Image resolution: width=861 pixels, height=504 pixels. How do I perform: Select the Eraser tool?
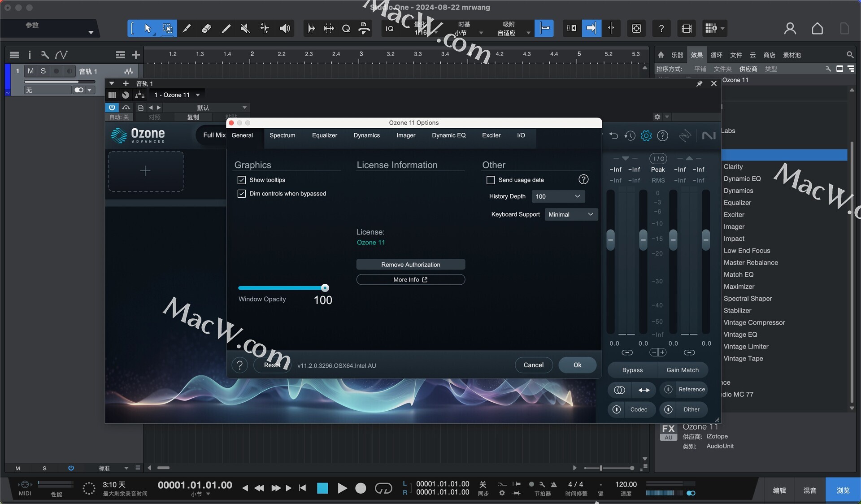coord(206,28)
